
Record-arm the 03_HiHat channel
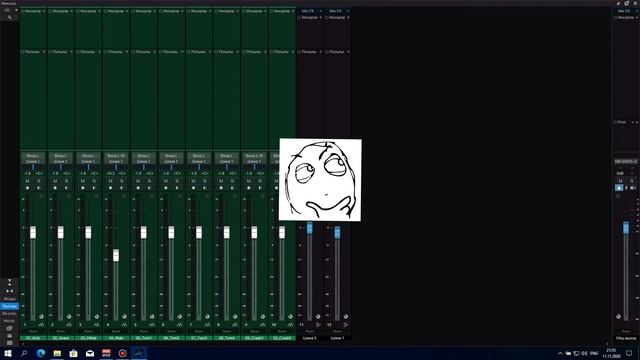pyautogui.click(x=83, y=188)
